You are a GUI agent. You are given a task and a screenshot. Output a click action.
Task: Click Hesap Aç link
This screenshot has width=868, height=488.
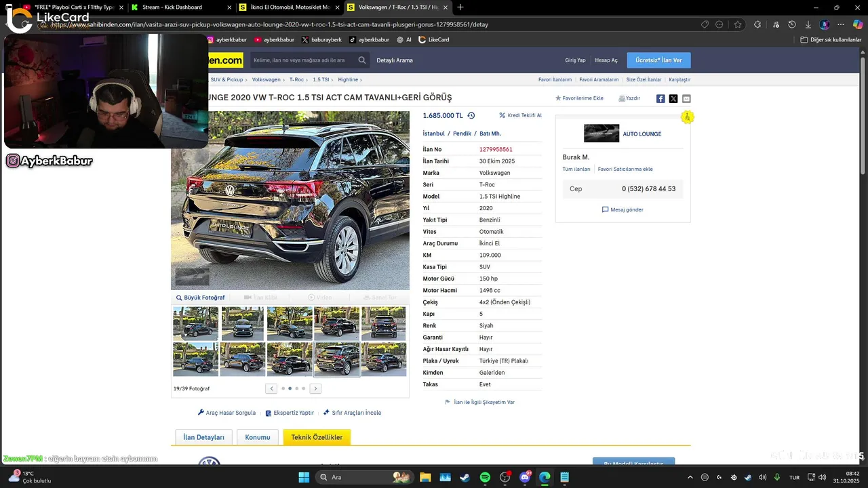[x=606, y=60]
